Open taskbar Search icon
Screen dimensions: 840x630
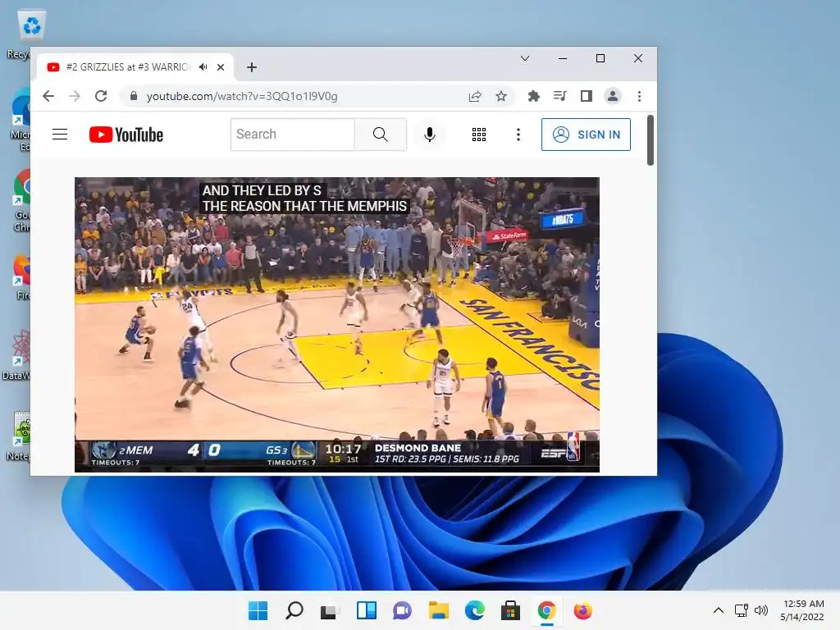coord(294,610)
